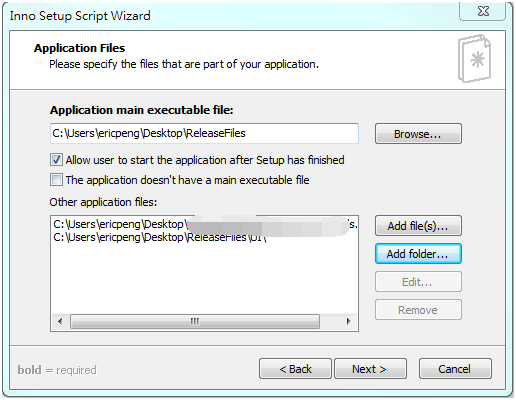Click the file list's left scroll arrow
This screenshot has width=516, height=400.
[60, 322]
